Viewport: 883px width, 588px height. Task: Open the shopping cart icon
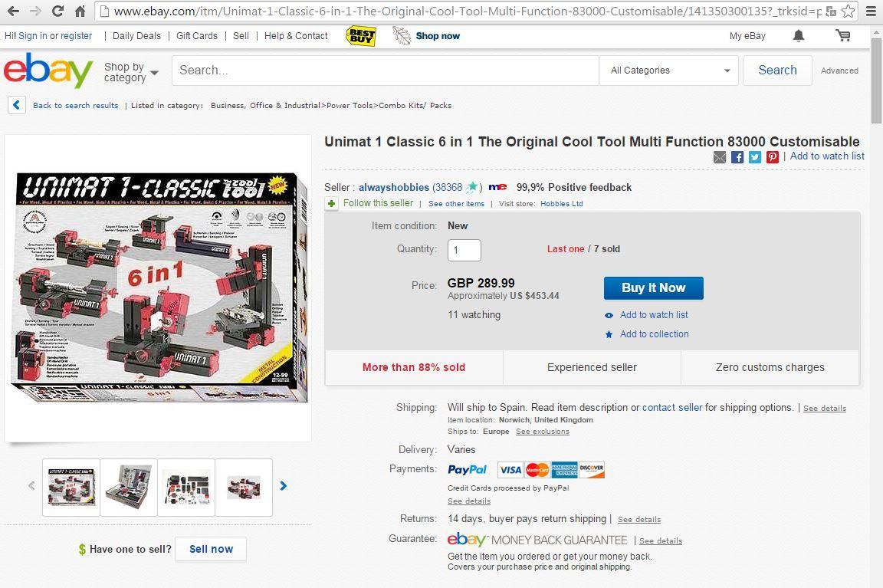tap(843, 36)
